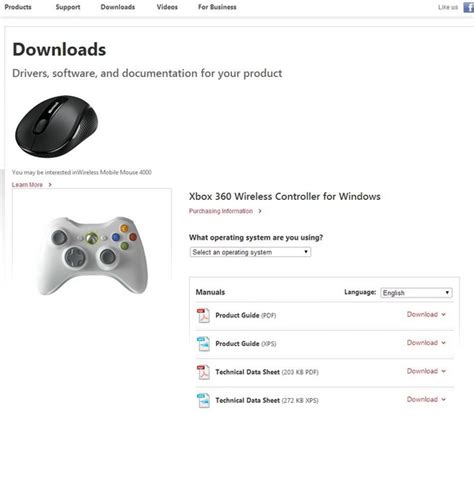Image resolution: width=474 pixels, height=487 pixels.
Task: Open the Language dropdown set to English
Action: 416,293
